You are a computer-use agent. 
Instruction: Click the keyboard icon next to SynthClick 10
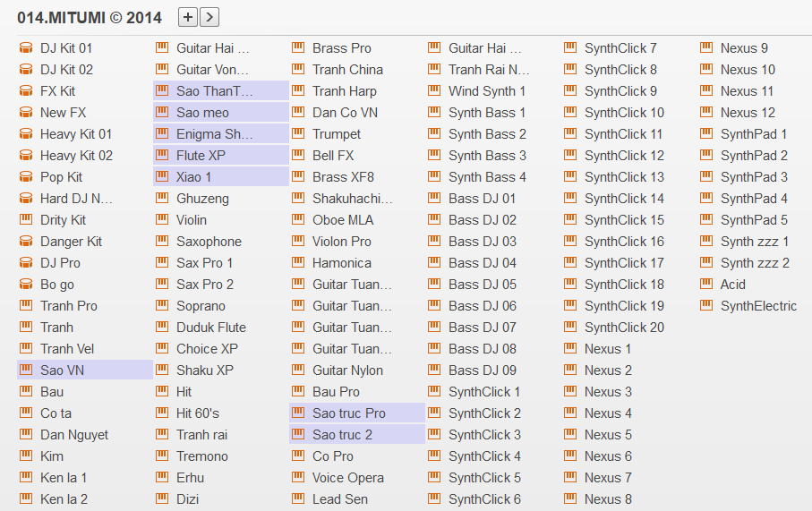(x=570, y=113)
